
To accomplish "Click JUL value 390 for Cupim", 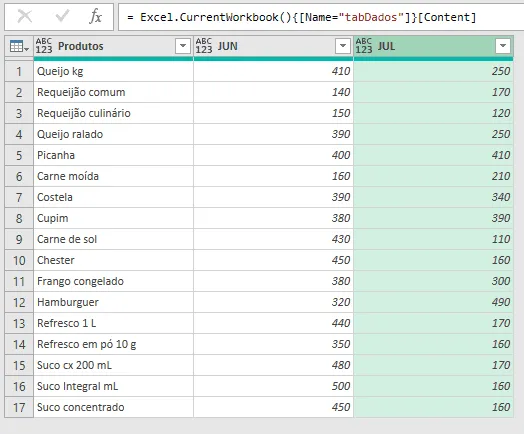I will click(x=433, y=218).
